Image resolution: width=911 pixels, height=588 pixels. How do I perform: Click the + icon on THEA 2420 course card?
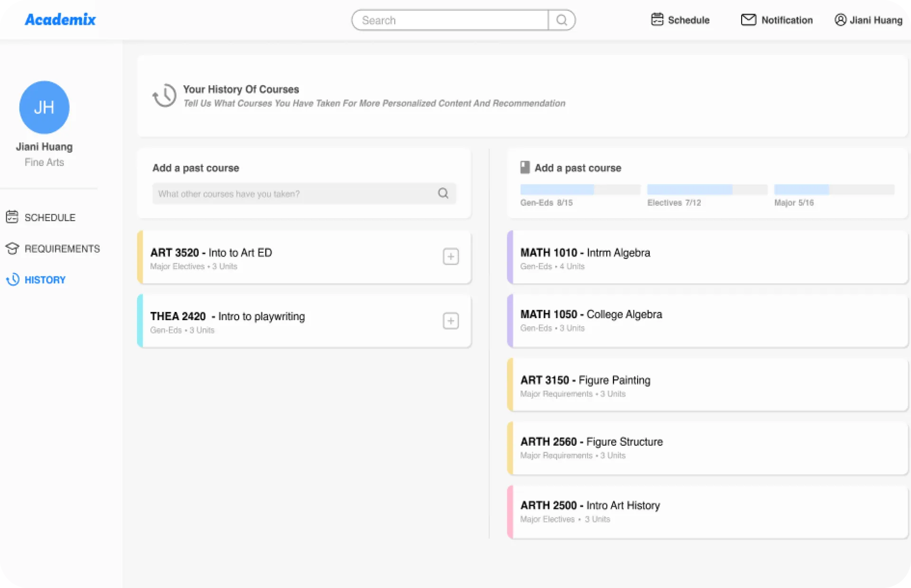tap(451, 321)
